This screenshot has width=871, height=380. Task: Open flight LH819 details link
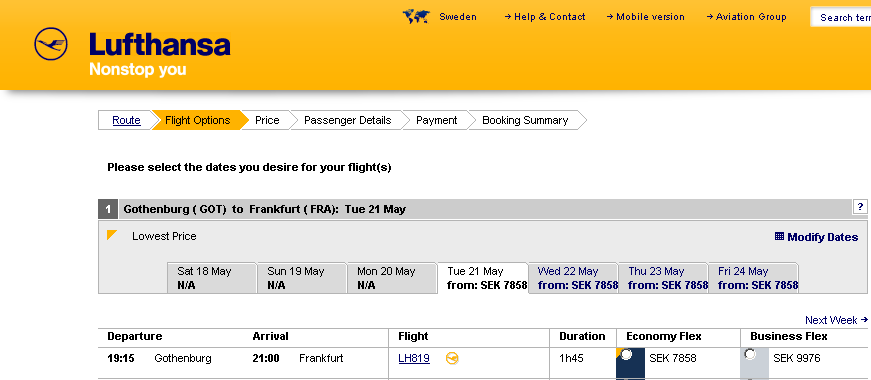click(x=414, y=358)
